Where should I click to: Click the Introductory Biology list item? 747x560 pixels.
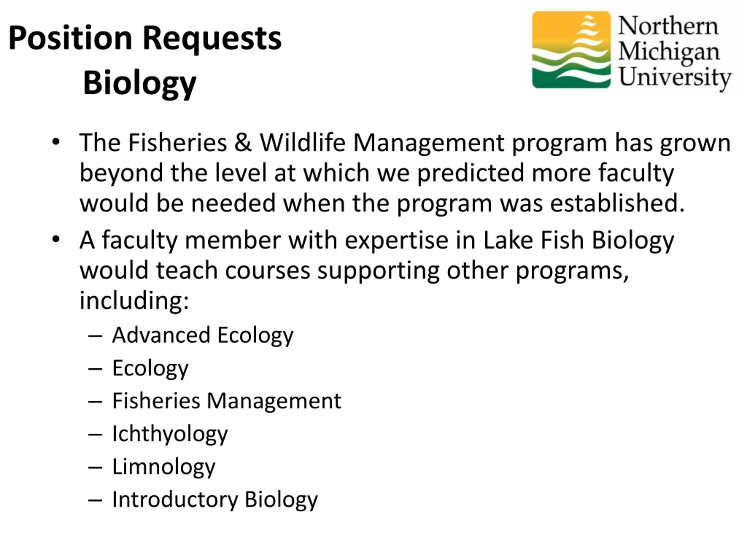coord(215,500)
